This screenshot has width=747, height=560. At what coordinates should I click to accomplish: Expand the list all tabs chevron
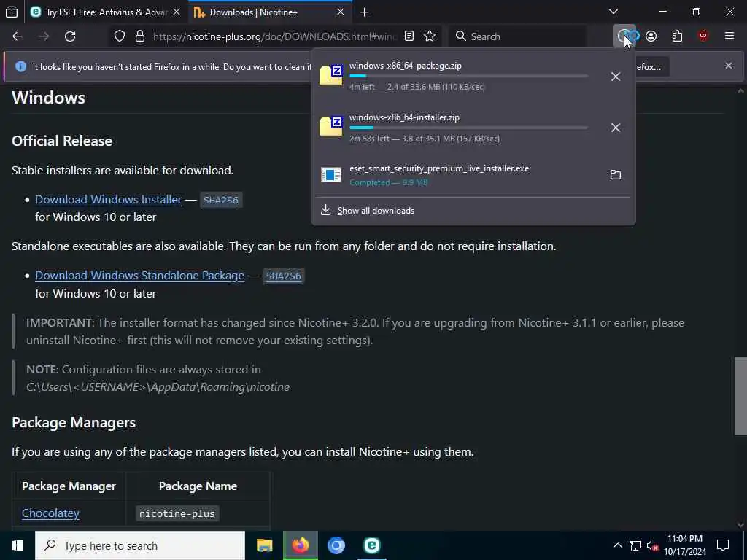[x=614, y=12]
